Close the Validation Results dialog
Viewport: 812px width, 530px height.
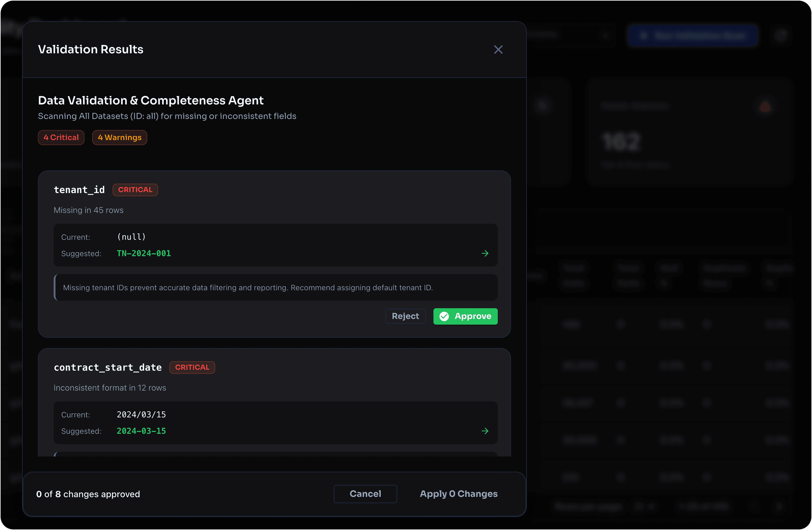(x=498, y=50)
